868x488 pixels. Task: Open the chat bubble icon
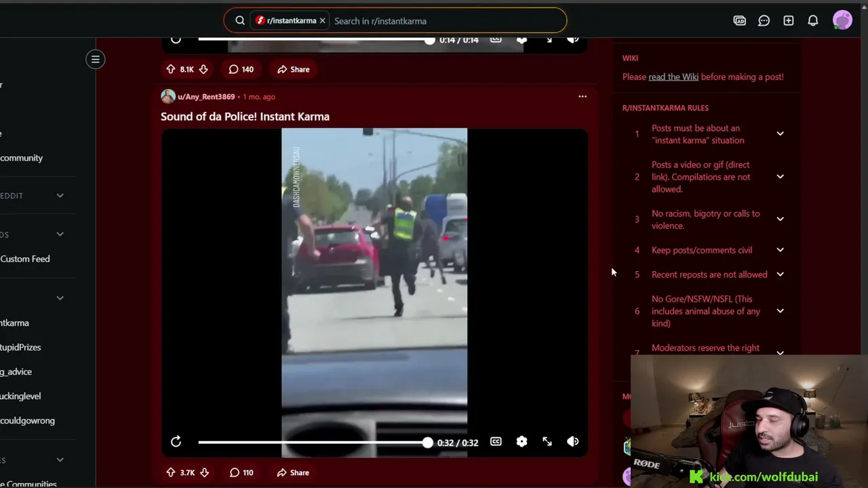coord(764,21)
